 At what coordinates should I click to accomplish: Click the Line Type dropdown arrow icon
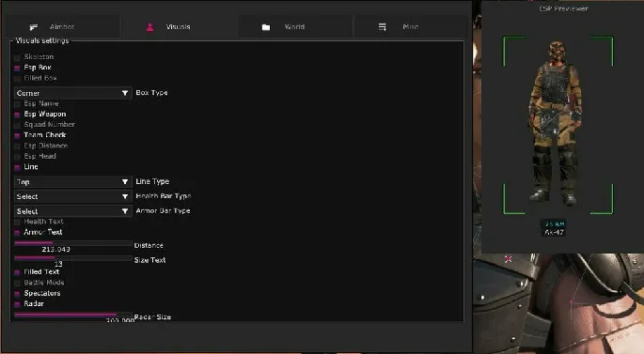click(125, 182)
